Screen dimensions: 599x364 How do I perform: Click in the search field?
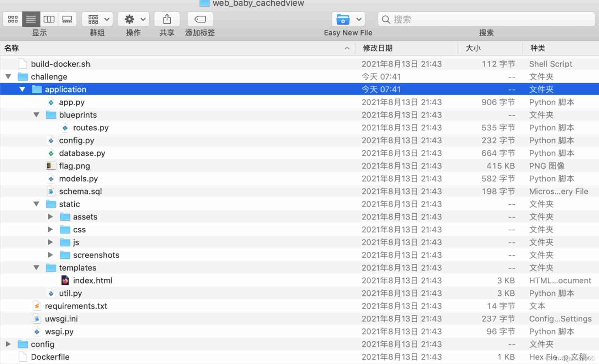tap(491, 19)
